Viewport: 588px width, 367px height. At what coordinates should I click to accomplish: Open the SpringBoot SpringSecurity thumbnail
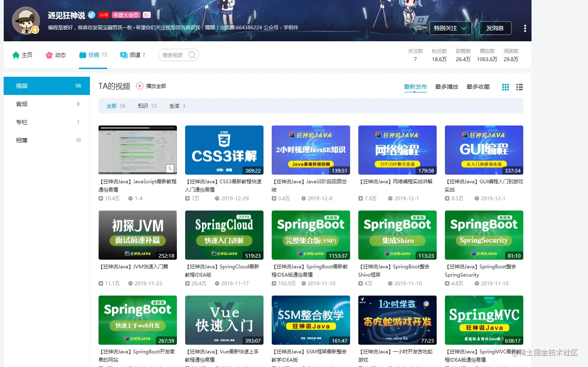tap(484, 235)
